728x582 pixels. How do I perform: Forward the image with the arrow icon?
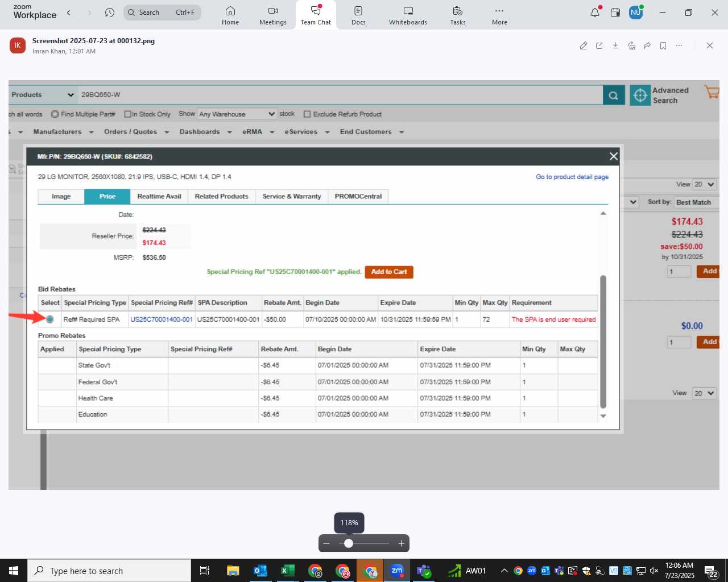pos(647,45)
